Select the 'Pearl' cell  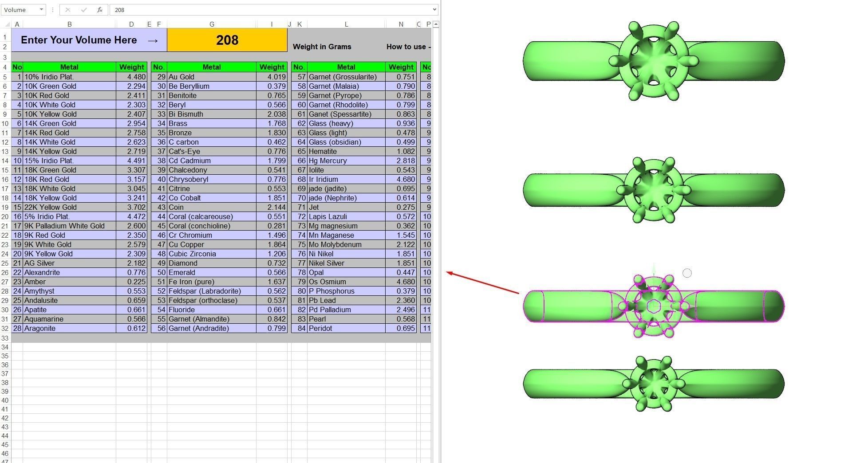[346, 319]
